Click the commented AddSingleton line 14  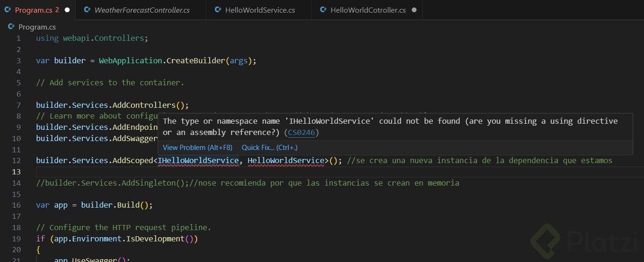(248, 183)
